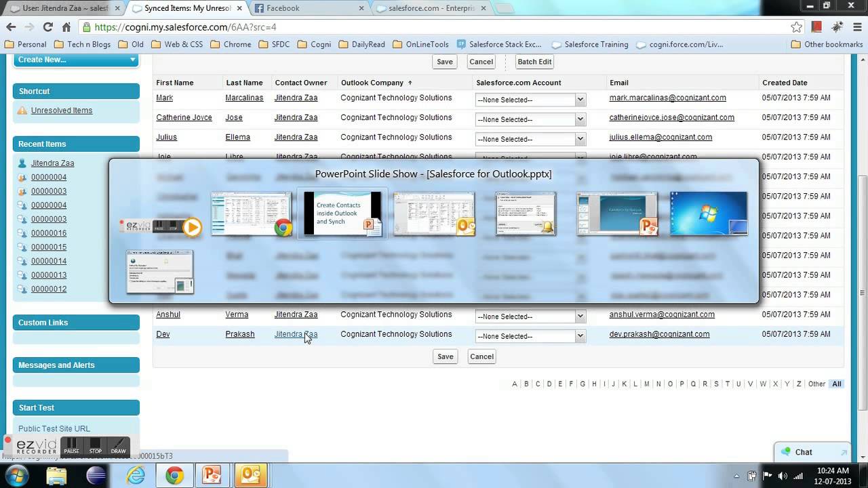Open Windows Explorer from the taskbar
Image resolution: width=868 pixels, height=488 pixels.
pyautogui.click(x=57, y=476)
